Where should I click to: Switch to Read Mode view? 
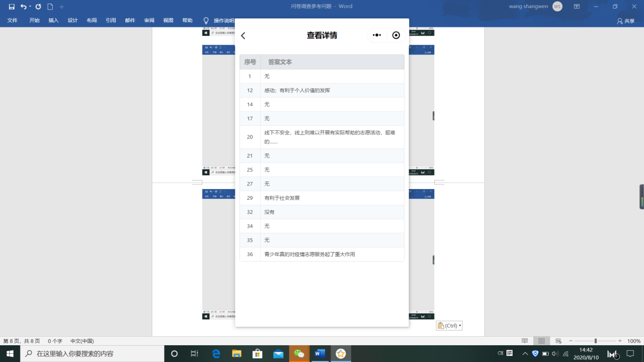(525, 341)
